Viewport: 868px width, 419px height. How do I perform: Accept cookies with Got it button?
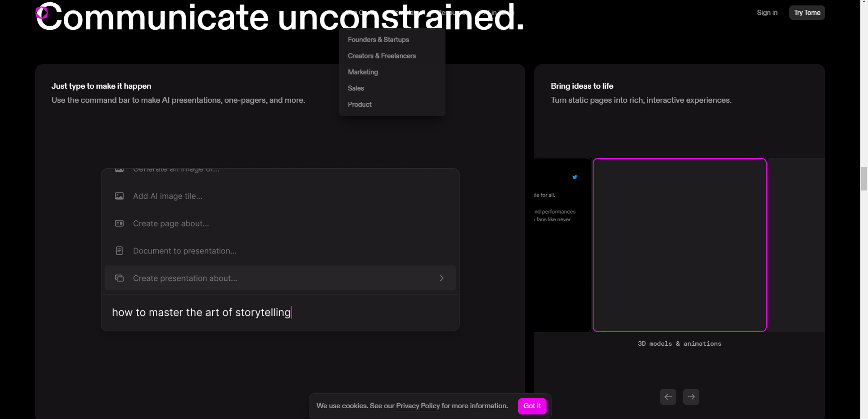(x=532, y=406)
